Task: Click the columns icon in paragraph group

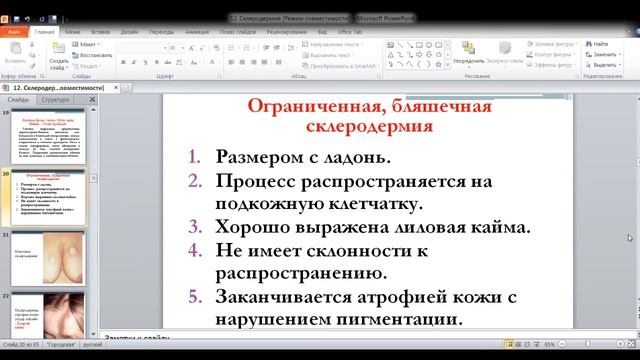Action: pos(279,62)
